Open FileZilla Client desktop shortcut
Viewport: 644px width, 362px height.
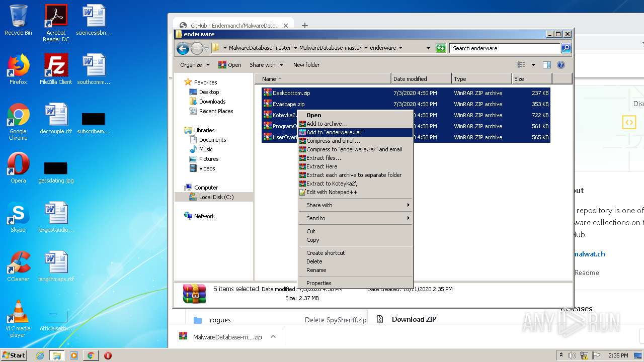tap(56, 69)
